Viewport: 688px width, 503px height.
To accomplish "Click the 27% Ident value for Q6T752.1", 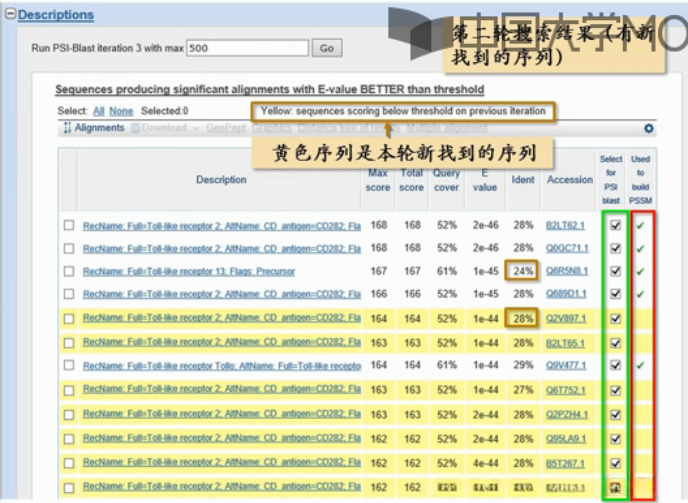I will [523, 390].
